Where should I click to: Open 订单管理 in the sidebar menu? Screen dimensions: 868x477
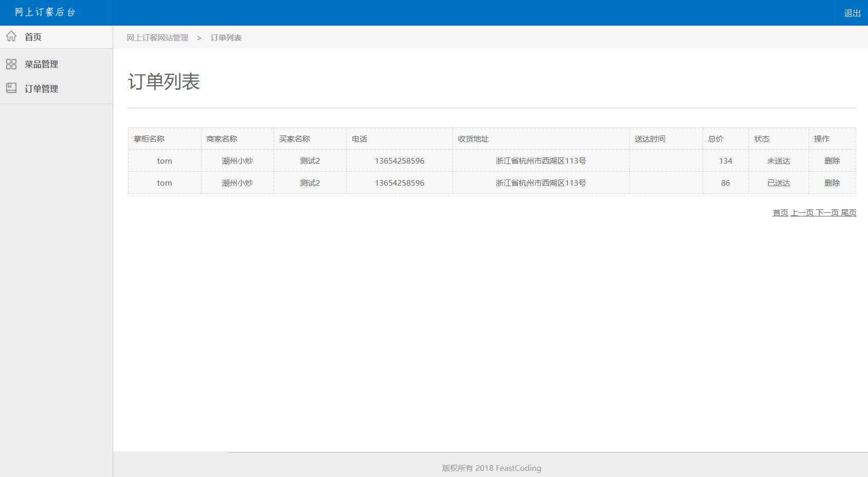(41, 89)
